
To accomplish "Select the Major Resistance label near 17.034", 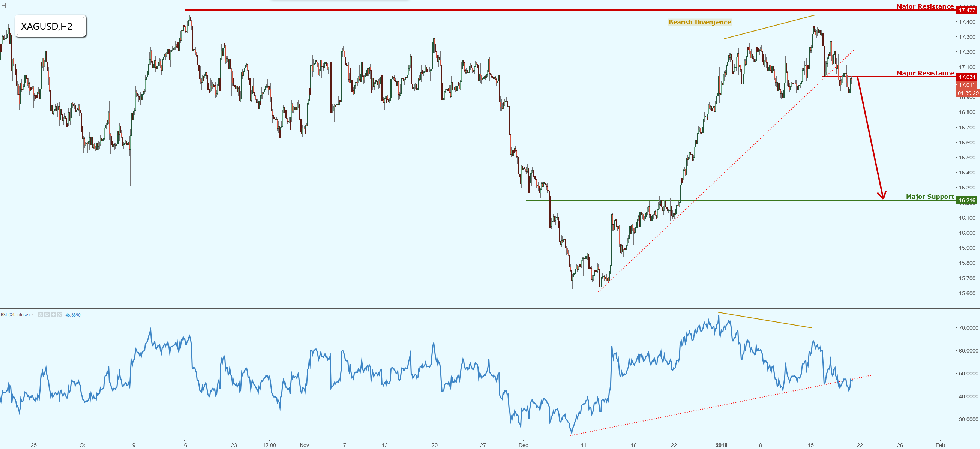I will click(925, 73).
